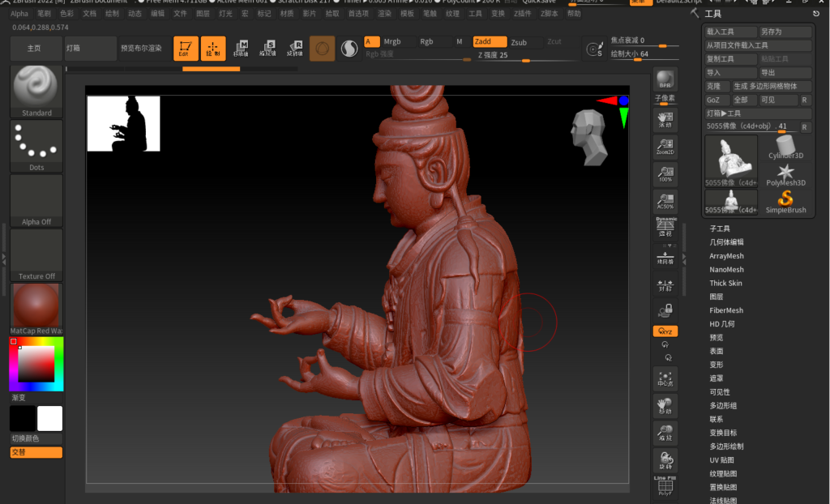Select the orange 绘制 Draw mode icon beside Edit

point(213,48)
